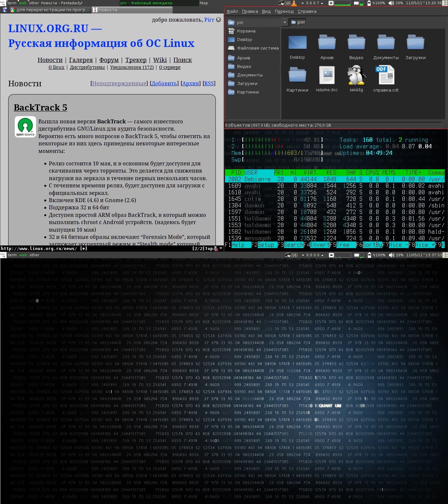
Task: Open the Правка menu in Thunar
Action: tap(250, 11)
